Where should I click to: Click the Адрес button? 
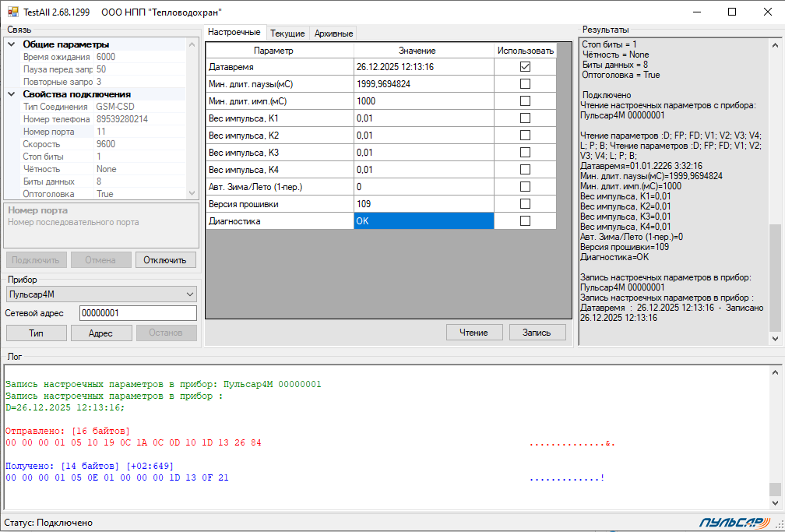click(100, 333)
